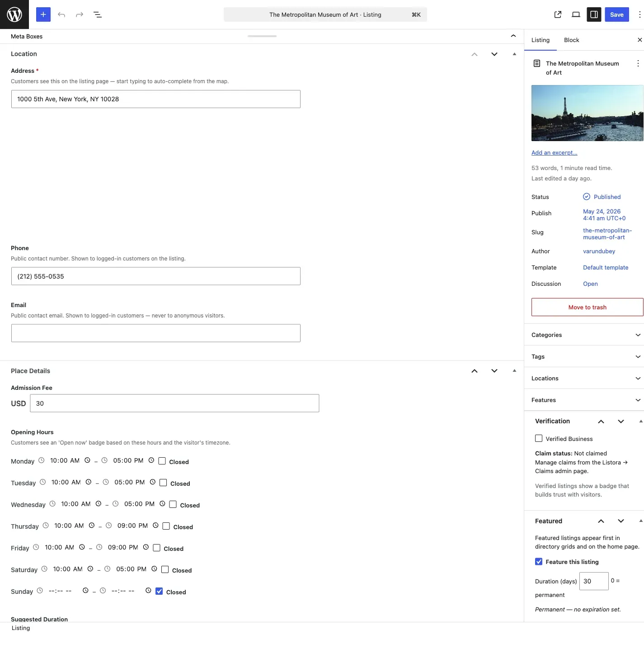This screenshot has width=644, height=668.
Task: Click the Wednesday closing time picker icon
Action: pos(162,504)
